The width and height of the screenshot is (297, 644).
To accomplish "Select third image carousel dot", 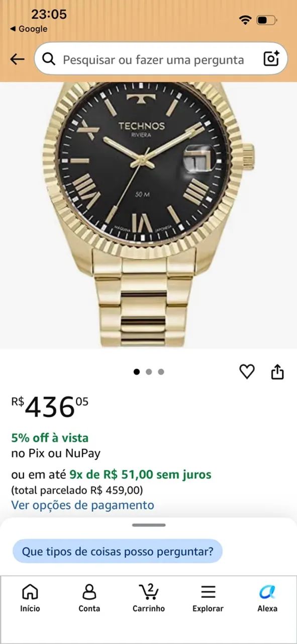I will click(x=161, y=372).
